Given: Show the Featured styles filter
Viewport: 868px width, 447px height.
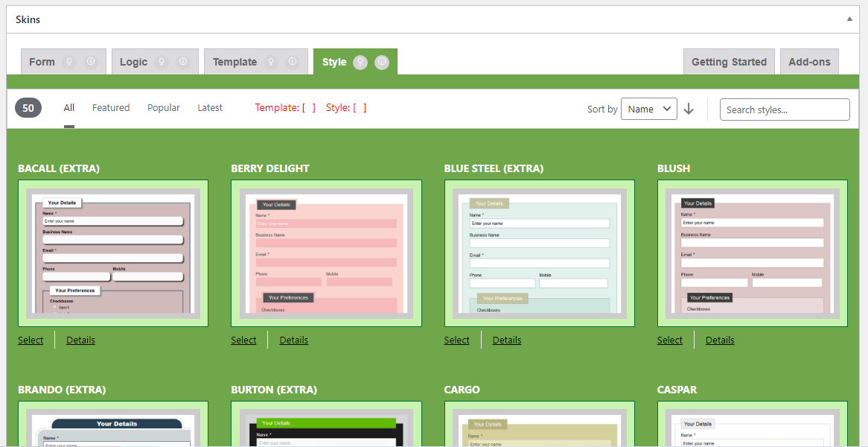Looking at the screenshot, I should click(111, 108).
